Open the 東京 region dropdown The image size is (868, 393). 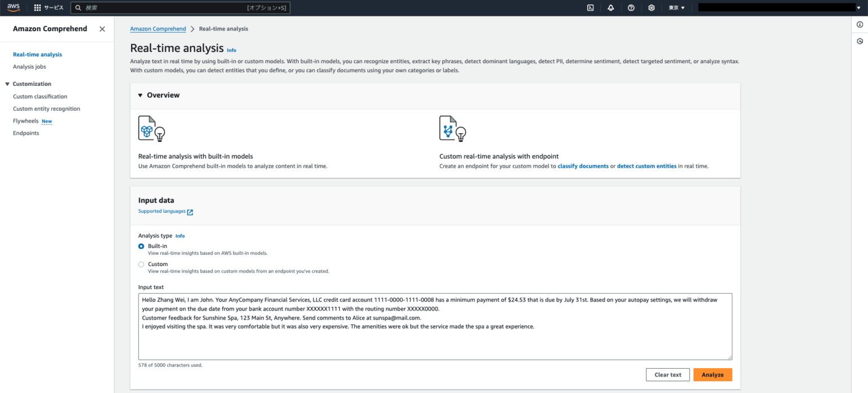676,7
